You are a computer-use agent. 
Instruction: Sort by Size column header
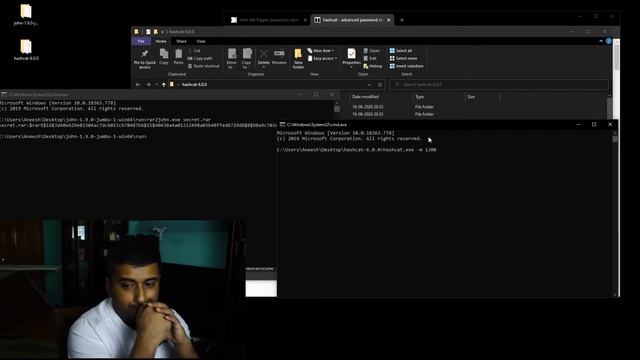coord(471,97)
